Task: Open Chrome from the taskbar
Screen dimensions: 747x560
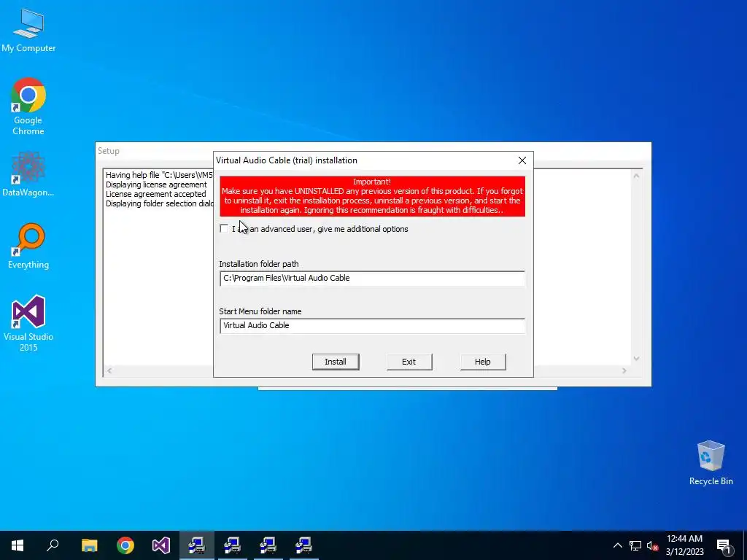Action: tap(125, 545)
